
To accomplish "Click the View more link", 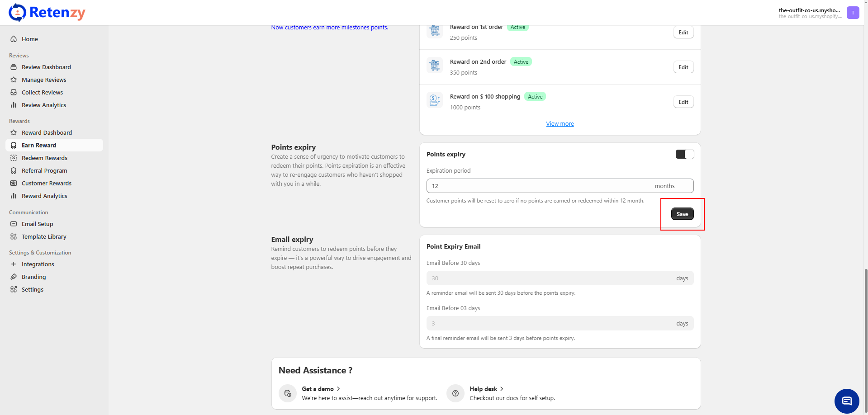I will (560, 123).
